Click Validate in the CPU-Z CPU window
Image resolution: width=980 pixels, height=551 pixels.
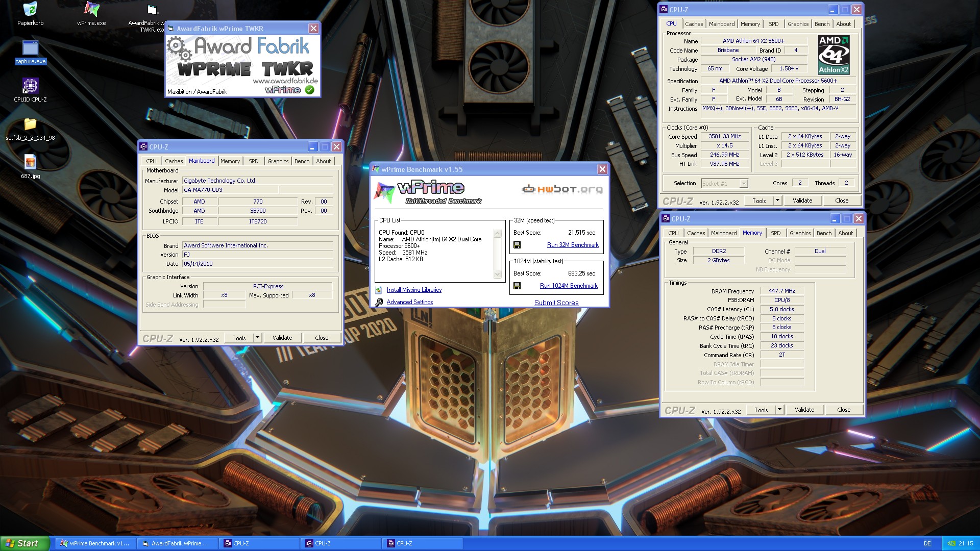pos(802,201)
